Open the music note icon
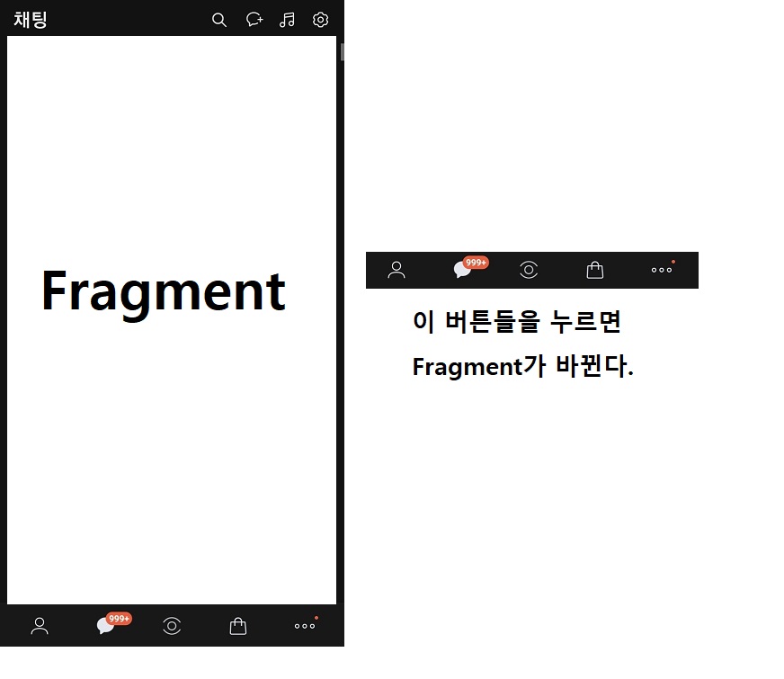The height and width of the screenshot is (679, 784). click(287, 20)
